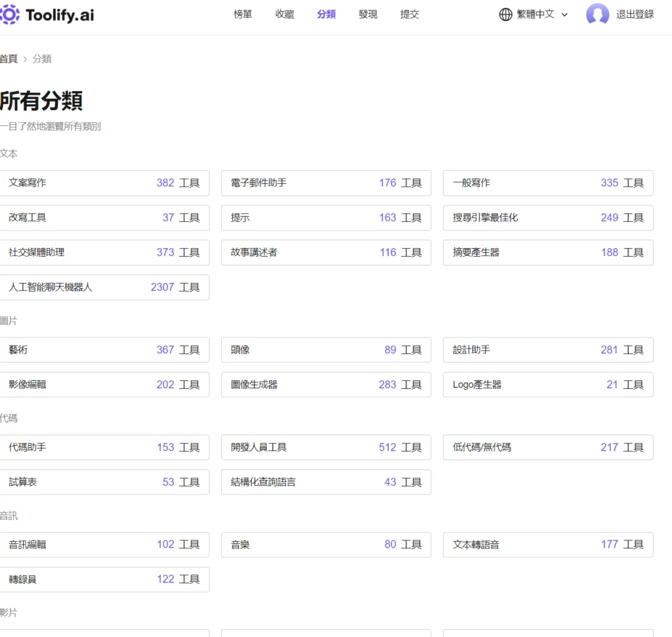Open 搜尋引擎最佳化 category
The height and width of the screenshot is (637, 672).
[x=548, y=218]
